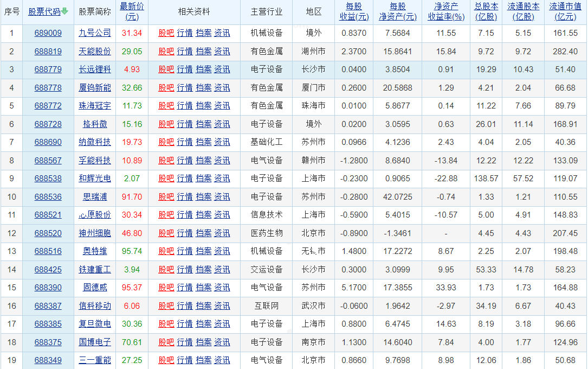This screenshot has height=369, width=588.
Task: Open stock name 和辉光电
Action: [95, 179]
